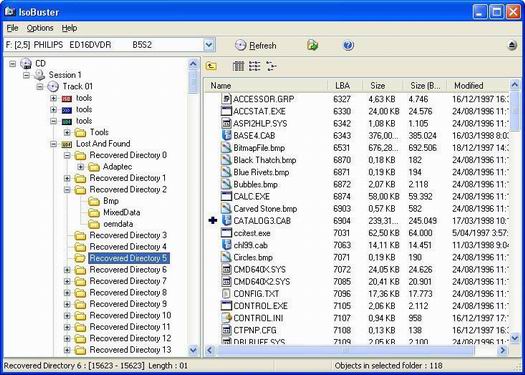This screenshot has height=375, width=525.
Task: Switch to details view icon
Action: coord(271,66)
